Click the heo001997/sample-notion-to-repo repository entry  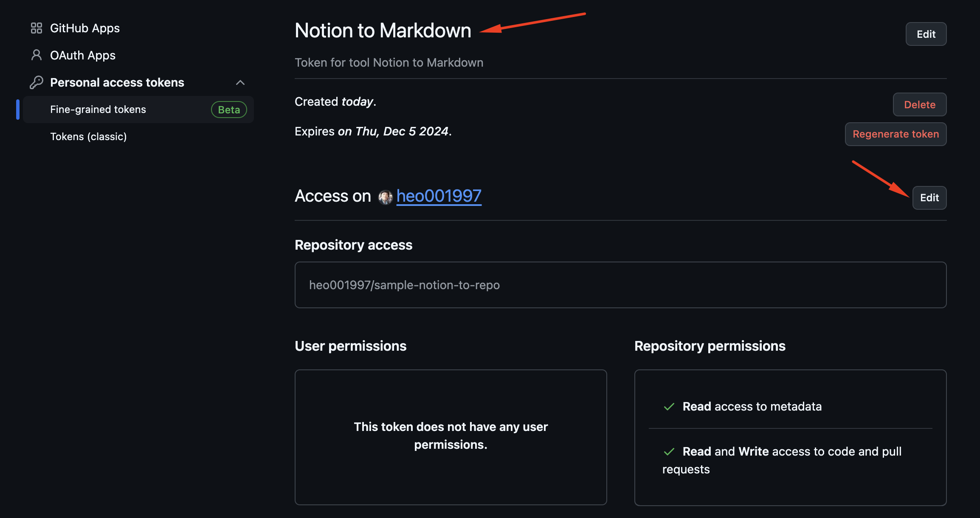(404, 285)
